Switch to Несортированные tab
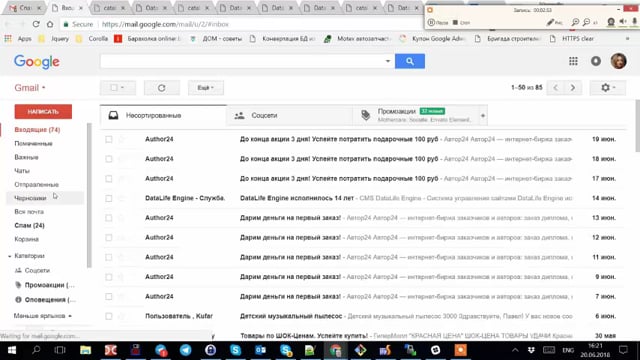Image resolution: width=640 pixels, height=360 pixels. pos(163,116)
